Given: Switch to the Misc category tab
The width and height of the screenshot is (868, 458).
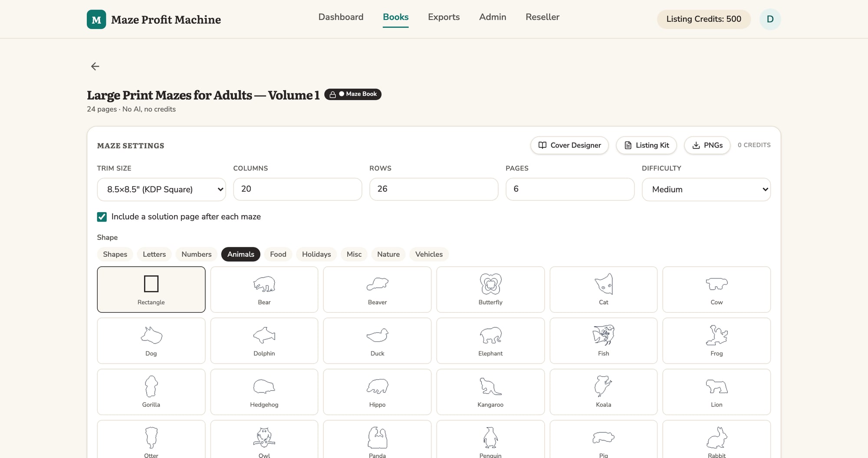Looking at the screenshot, I should coord(354,254).
